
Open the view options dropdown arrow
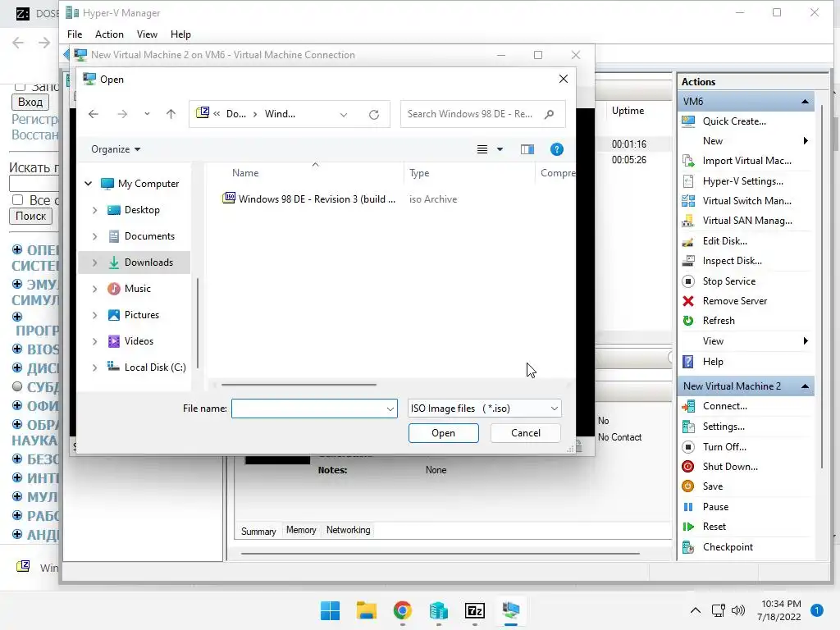tap(500, 149)
